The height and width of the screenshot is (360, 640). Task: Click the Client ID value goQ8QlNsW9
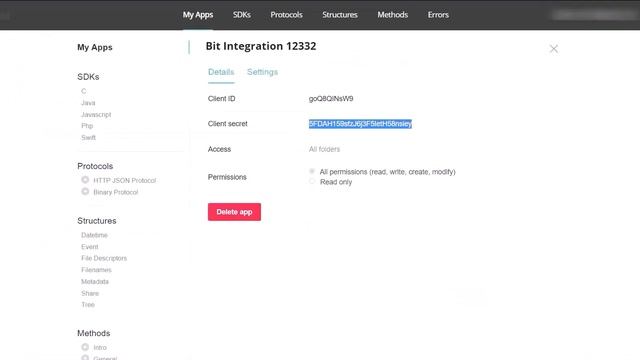[331, 99]
